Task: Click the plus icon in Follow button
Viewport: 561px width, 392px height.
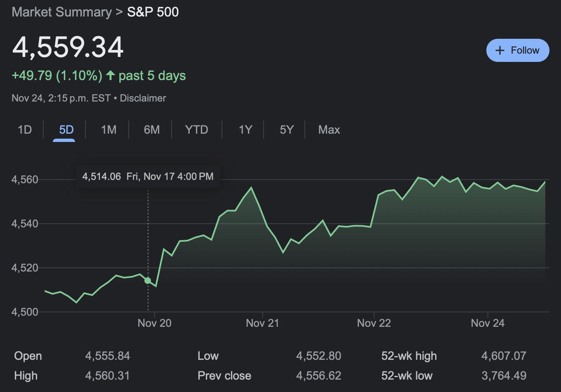Action: 500,50
